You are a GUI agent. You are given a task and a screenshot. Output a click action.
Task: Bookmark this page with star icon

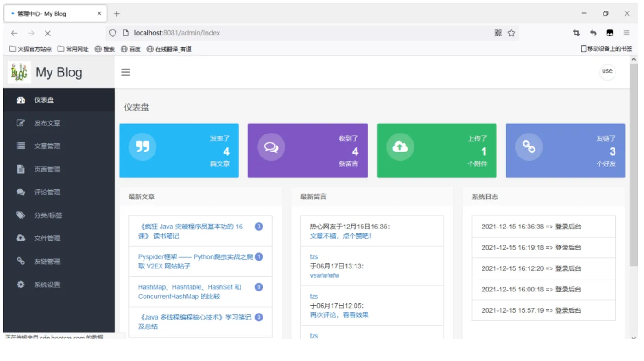click(x=511, y=33)
